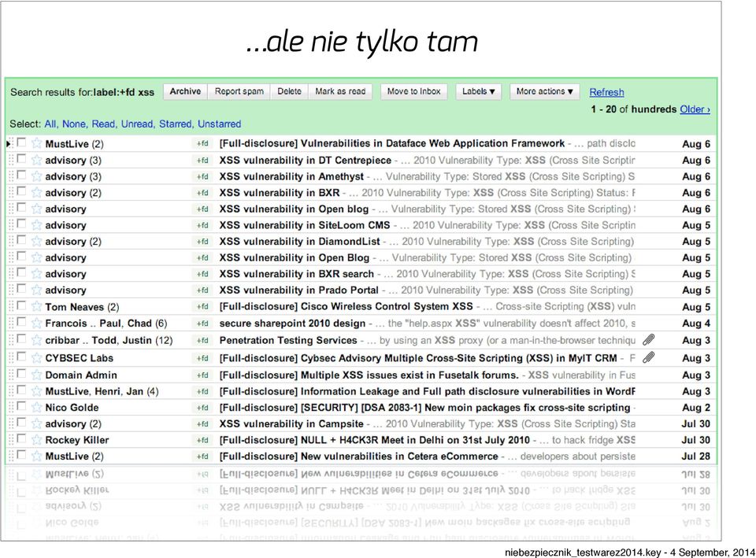This screenshot has width=756, height=558.
Task: Star the Domain Admin Fusetalk message
Action: point(37,375)
